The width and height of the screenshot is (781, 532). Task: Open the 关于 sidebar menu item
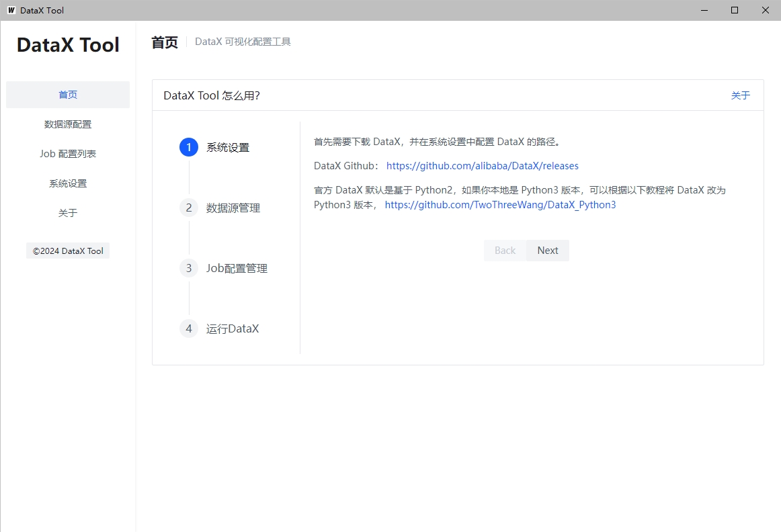point(68,213)
